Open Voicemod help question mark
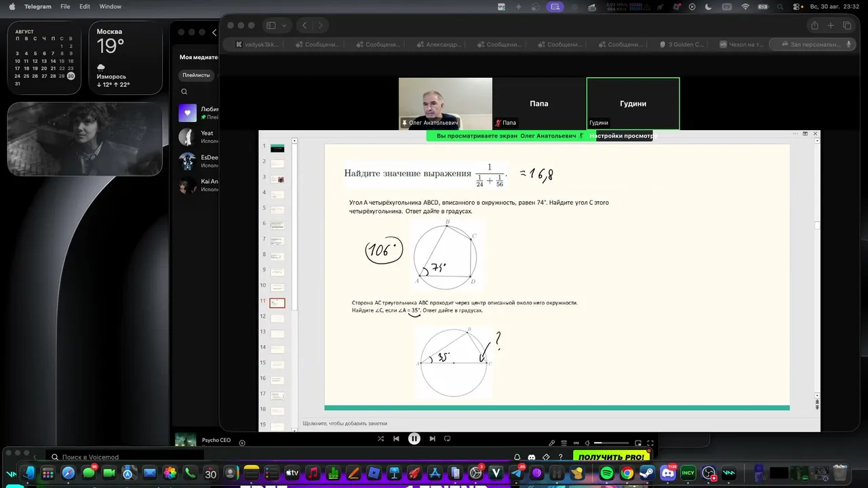Screen dimensions: 868x488 pyautogui.click(x=560, y=457)
